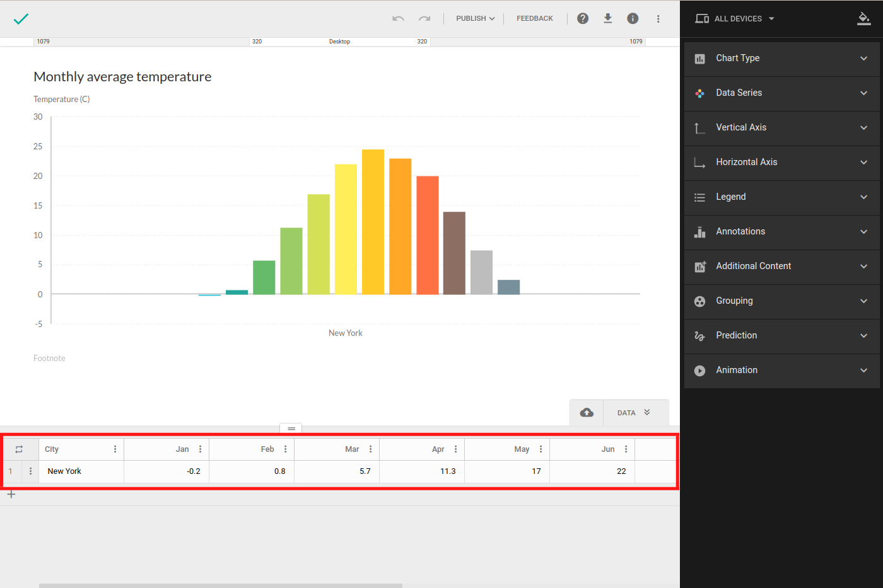Toggle swap rows and columns icon

click(19, 449)
